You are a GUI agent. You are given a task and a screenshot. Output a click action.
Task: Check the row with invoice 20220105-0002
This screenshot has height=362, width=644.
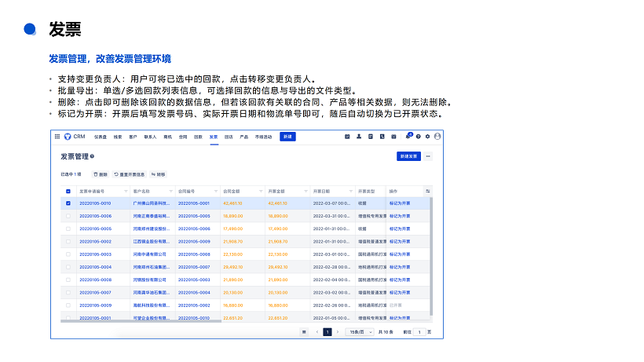pyautogui.click(x=68, y=241)
